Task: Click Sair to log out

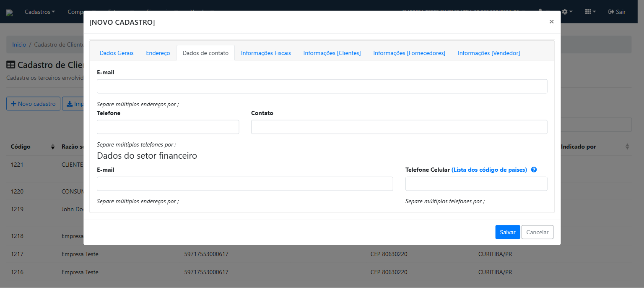Action: 617,12
